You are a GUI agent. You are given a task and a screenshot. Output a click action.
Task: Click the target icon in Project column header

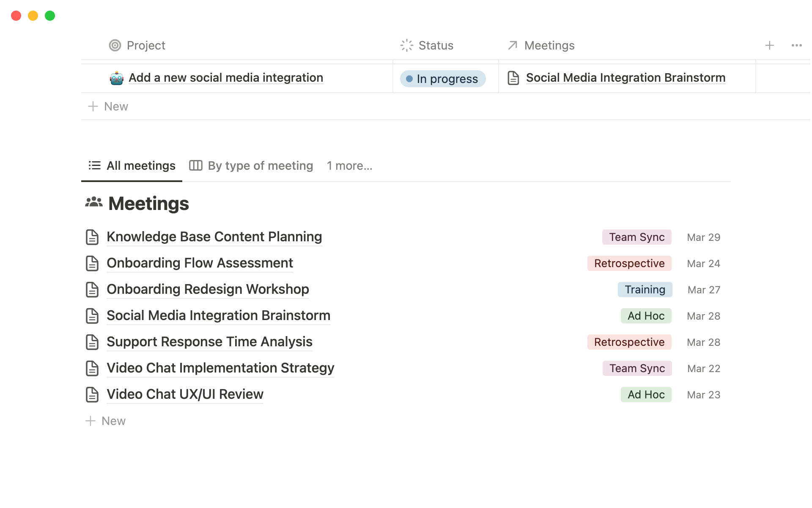(115, 45)
